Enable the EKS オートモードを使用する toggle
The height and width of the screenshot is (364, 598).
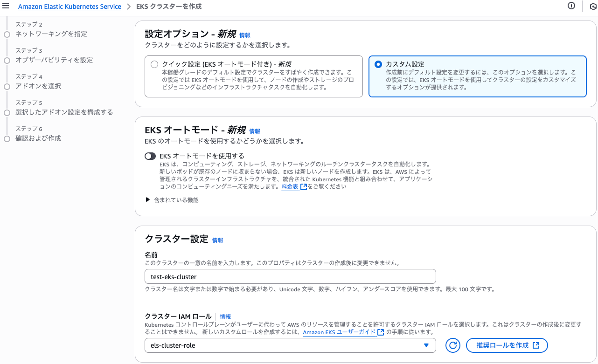click(150, 156)
